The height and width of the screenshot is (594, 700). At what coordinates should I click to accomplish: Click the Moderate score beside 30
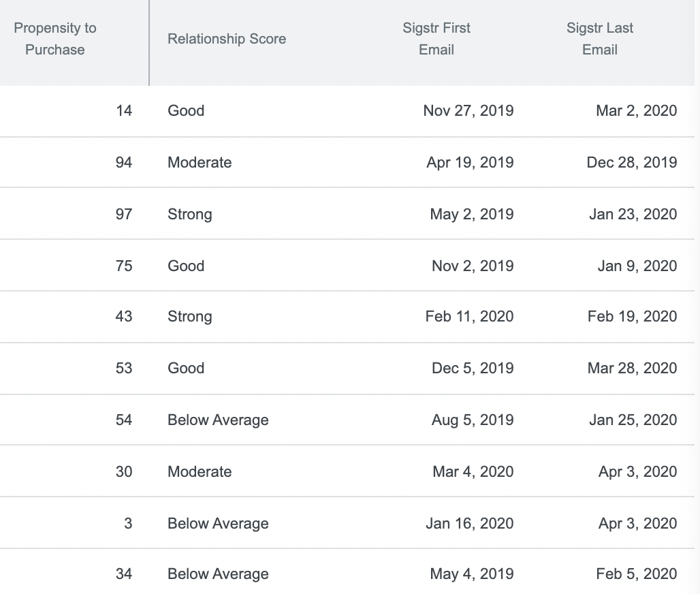click(200, 472)
